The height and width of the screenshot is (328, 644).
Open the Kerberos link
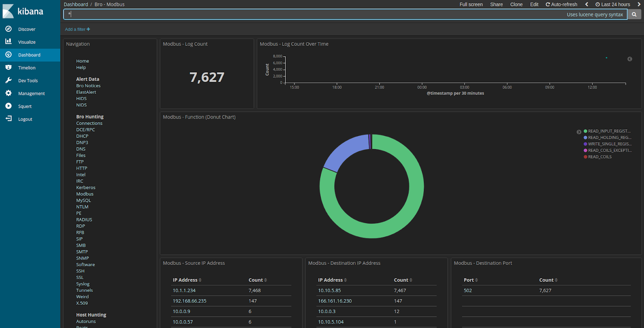[86, 188]
